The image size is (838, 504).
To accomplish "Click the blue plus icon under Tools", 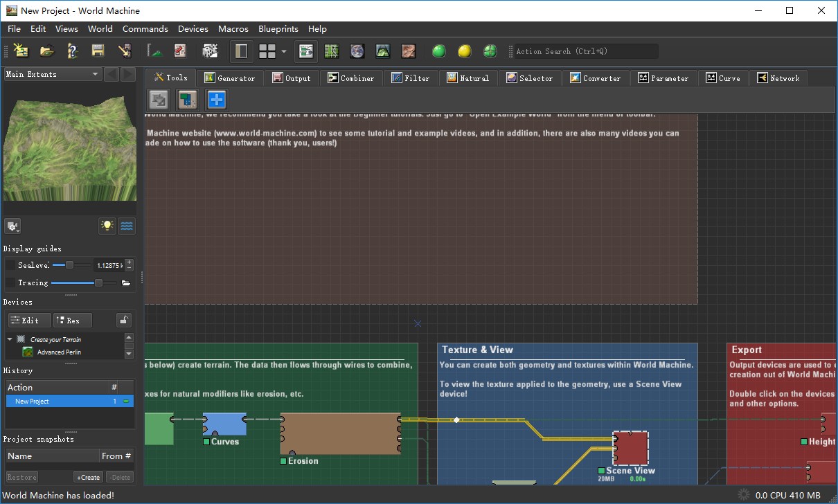I will click(217, 100).
